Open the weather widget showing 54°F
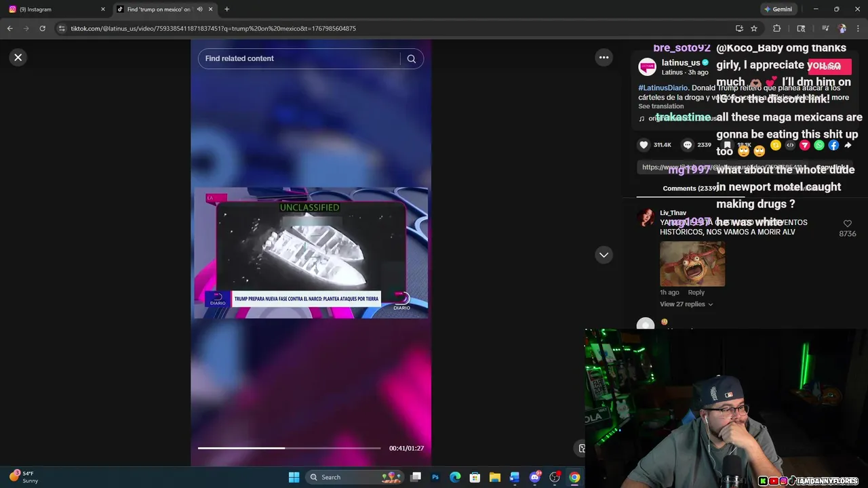 pos(23,477)
